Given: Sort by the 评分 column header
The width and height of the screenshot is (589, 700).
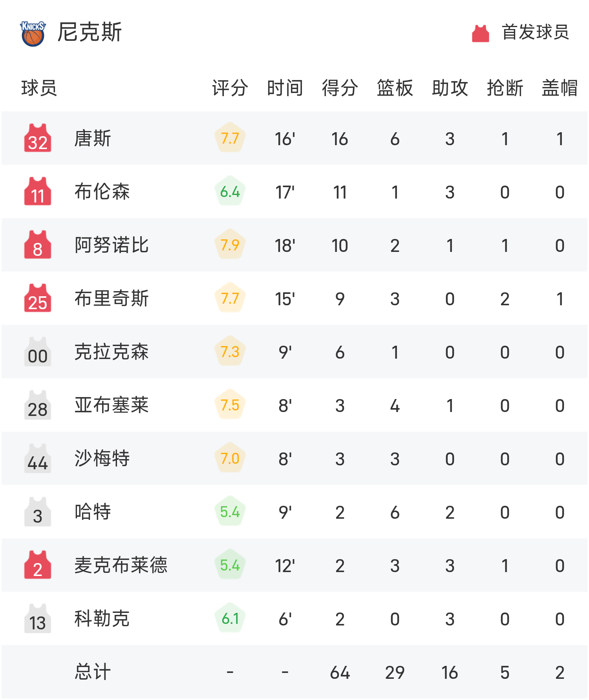Looking at the screenshot, I should pyautogui.click(x=230, y=88).
